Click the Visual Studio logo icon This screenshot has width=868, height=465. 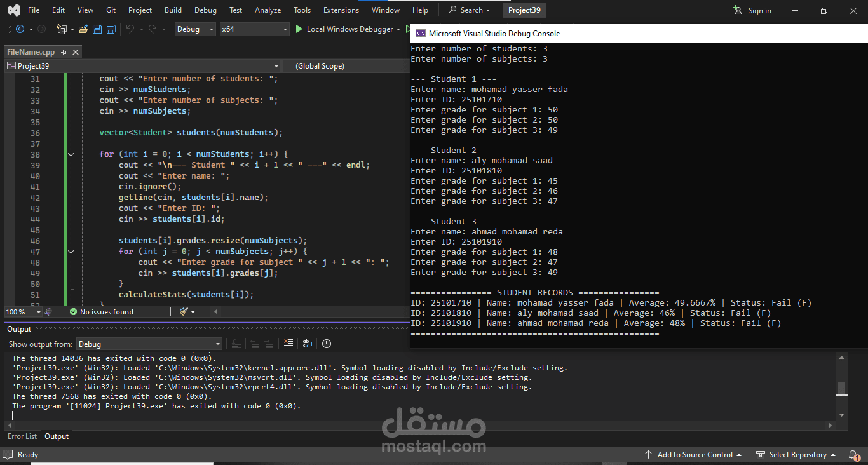pyautogui.click(x=13, y=10)
